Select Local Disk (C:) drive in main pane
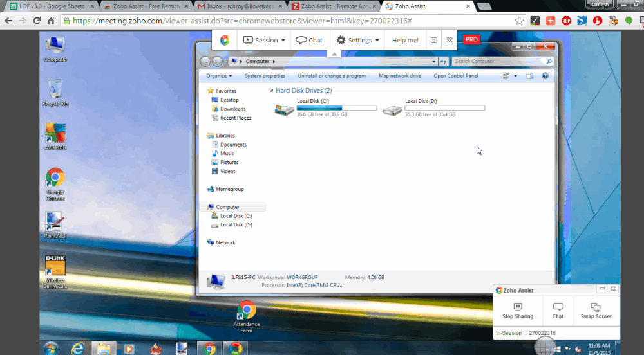 pyautogui.click(x=326, y=108)
